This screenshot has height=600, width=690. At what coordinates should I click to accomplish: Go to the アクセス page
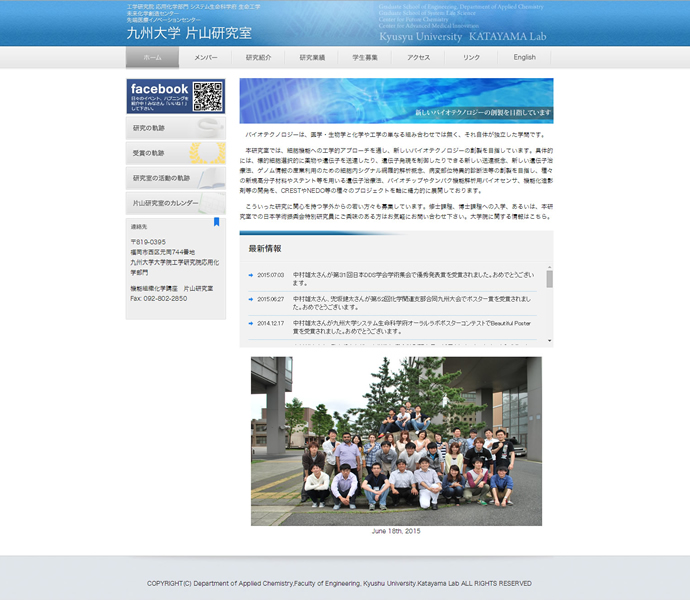418,57
